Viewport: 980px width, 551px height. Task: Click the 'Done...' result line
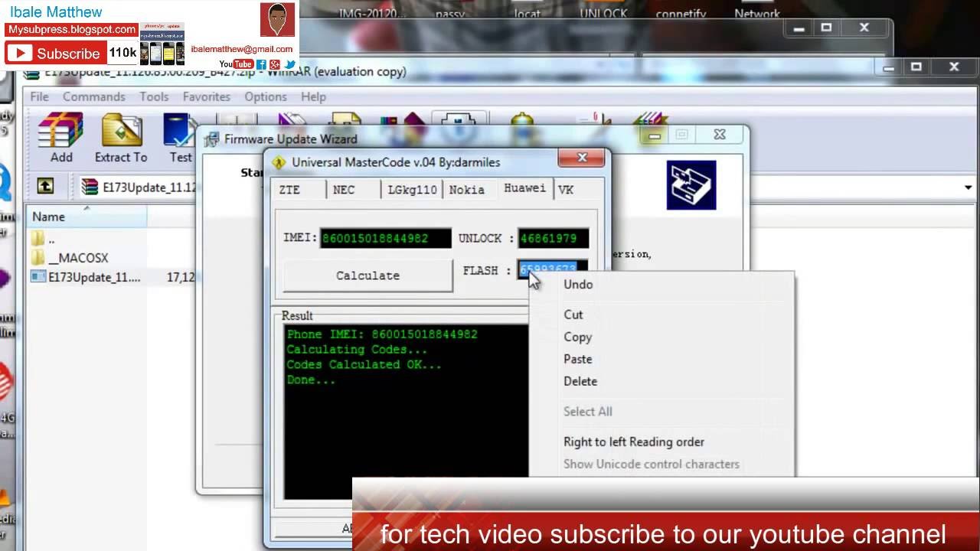coord(311,380)
